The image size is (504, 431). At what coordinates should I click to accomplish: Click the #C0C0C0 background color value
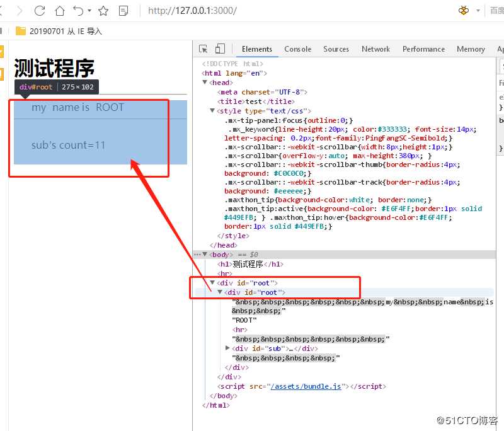[x=289, y=173]
